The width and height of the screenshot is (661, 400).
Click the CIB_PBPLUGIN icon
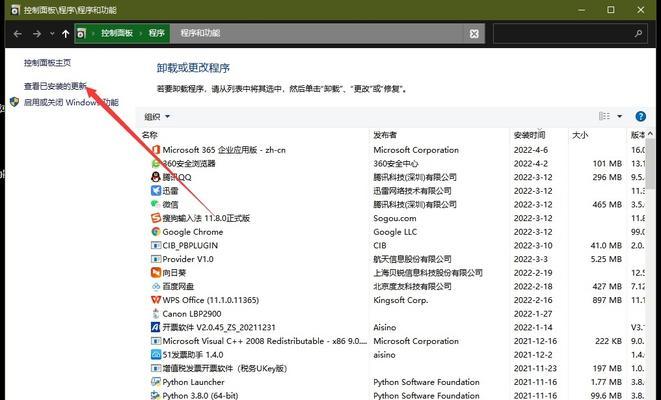pos(156,245)
